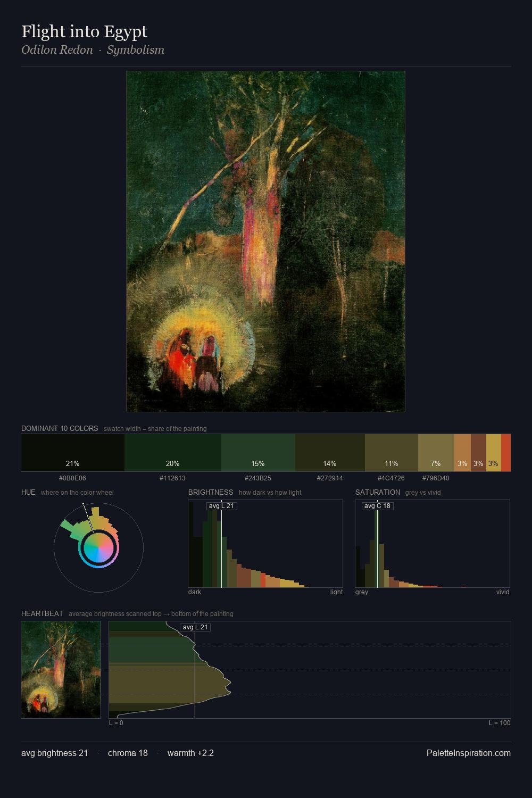Click the 'avg L 21' marker in Heartbeat chart

point(195,627)
